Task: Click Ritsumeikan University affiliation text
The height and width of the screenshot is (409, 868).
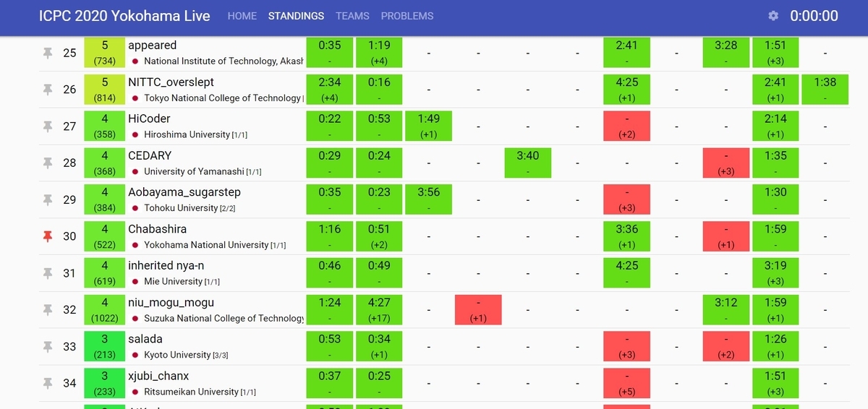Action: pos(191,392)
